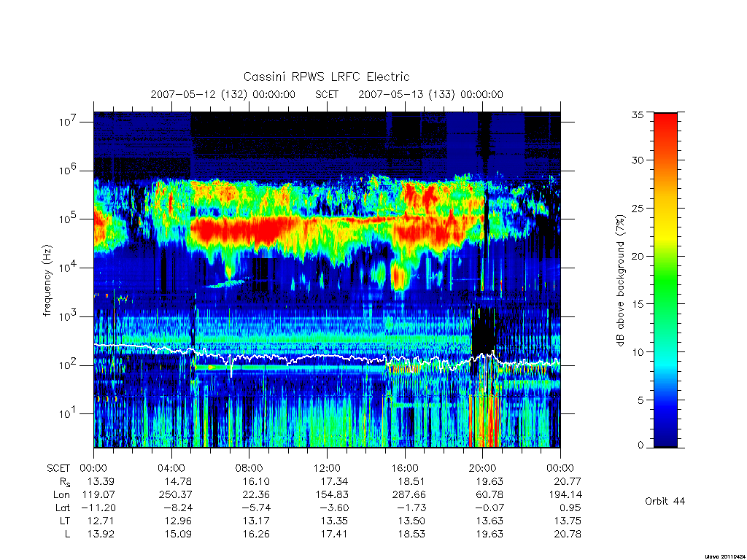Screen dimensions: 747x560
Task: Click Rs value '17.34'
Action: (x=334, y=481)
